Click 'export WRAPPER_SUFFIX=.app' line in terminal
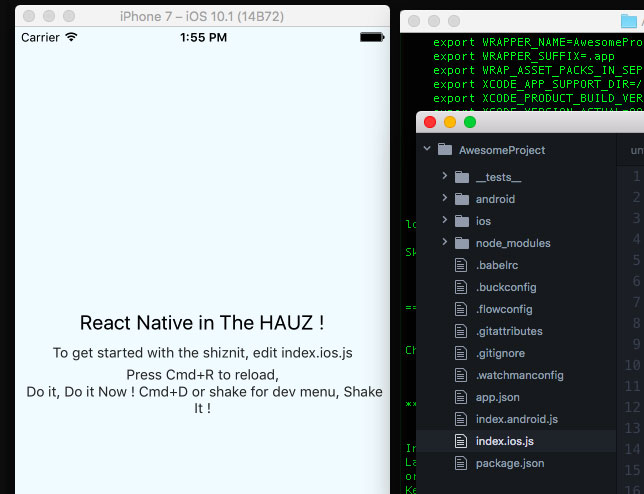The height and width of the screenshot is (494, 644). [524, 56]
